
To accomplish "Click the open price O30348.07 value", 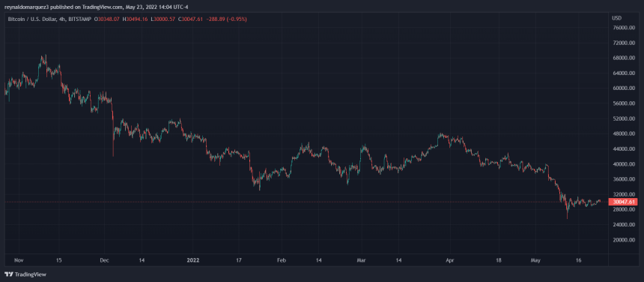I will pyautogui.click(x=107, y=19).
